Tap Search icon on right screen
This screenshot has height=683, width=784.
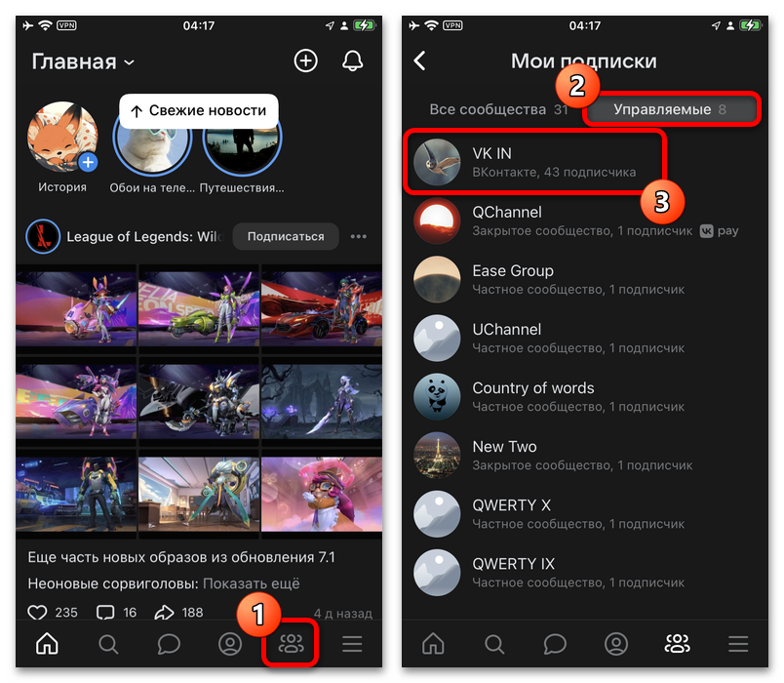point(494,644)
